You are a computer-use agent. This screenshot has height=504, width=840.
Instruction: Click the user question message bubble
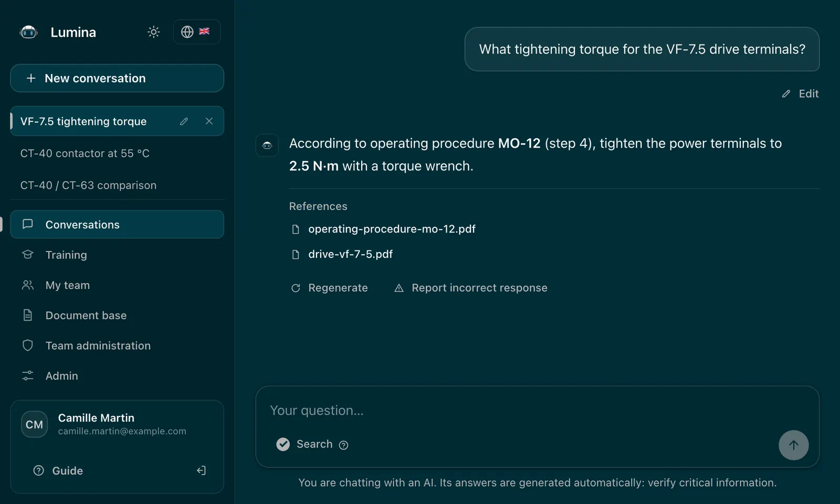642,49
